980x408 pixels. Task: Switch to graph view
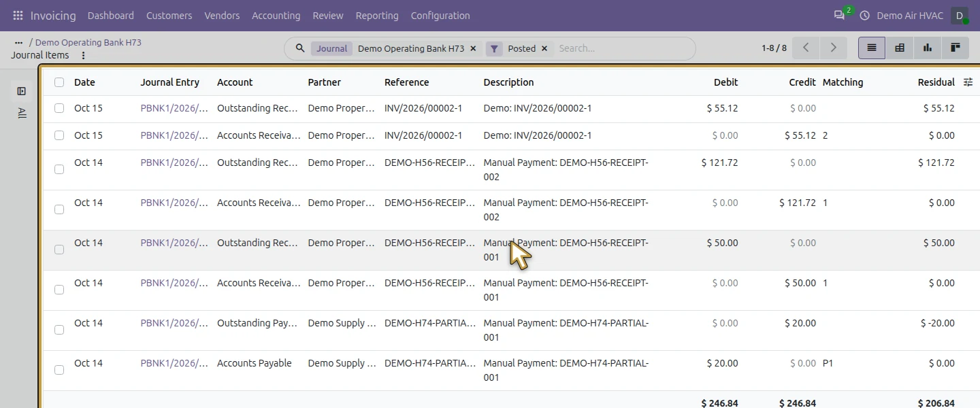927,48
